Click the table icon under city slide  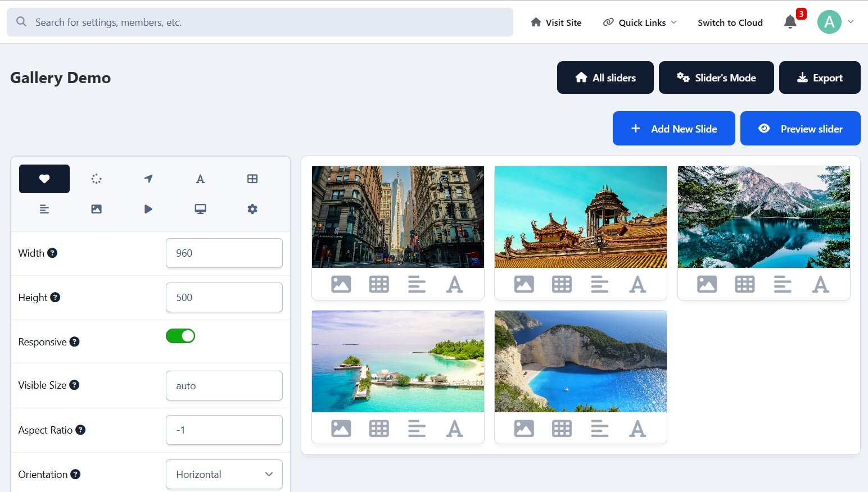(x=379, y=284)
